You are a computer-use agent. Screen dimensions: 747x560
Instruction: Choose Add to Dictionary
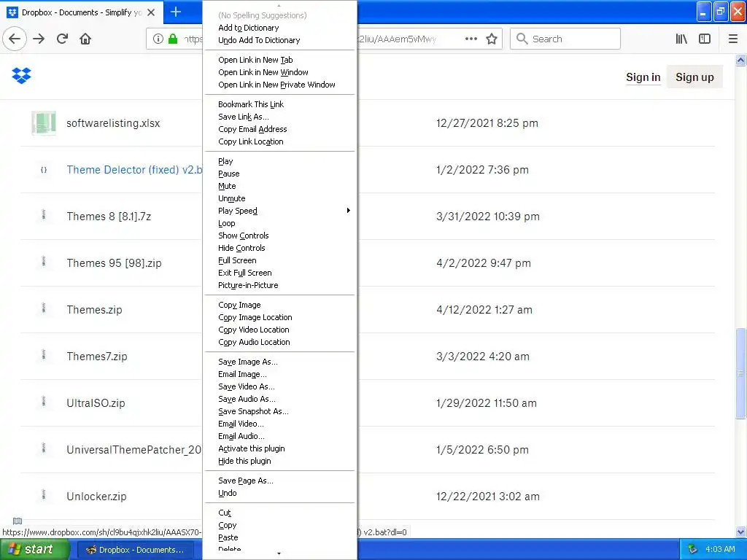[248, 28]
